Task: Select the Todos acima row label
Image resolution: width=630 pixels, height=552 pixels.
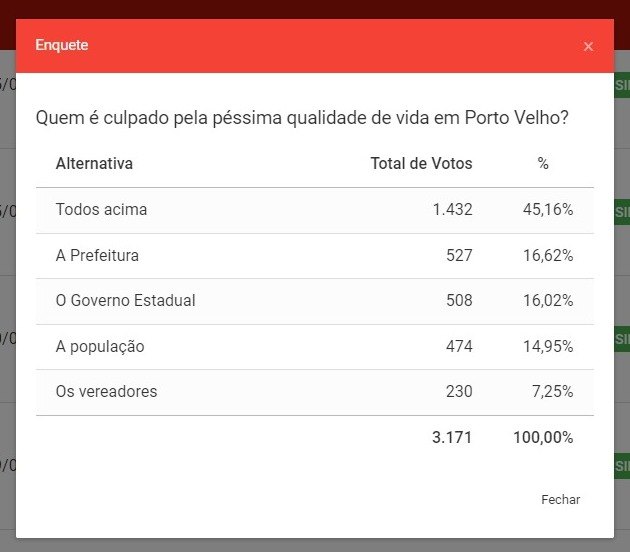Action: [101, 210]
